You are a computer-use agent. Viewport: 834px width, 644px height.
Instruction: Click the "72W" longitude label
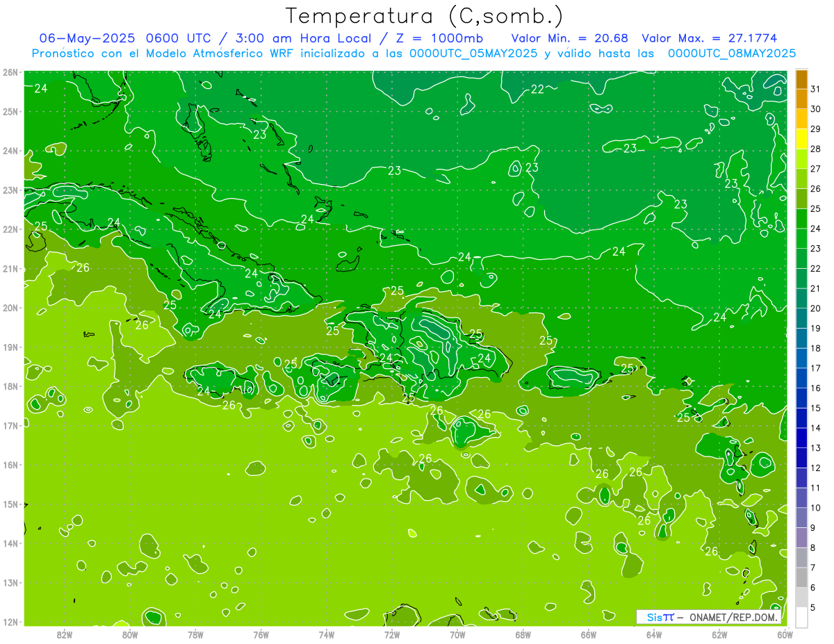(x=392, y=634)
